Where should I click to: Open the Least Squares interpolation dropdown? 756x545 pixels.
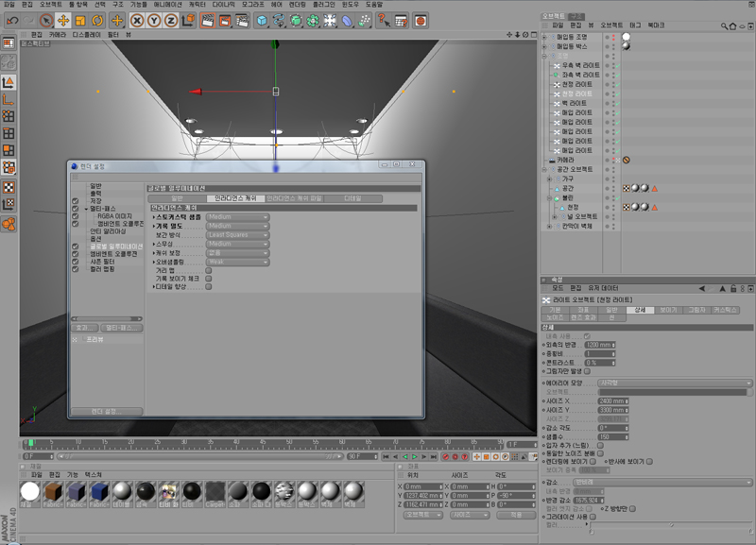(x=238, y=234)
